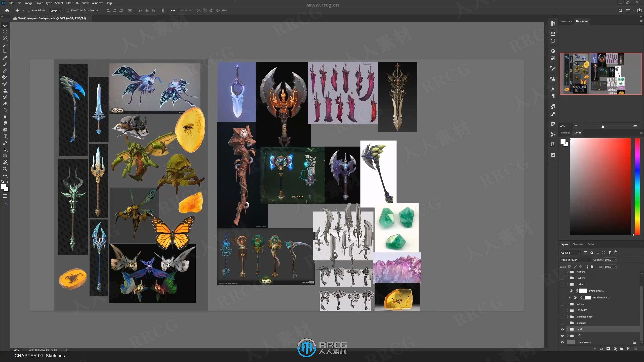Create a new layer with plus icon
The width and height of the screenshot is (644, 362).
pos(629,349)
